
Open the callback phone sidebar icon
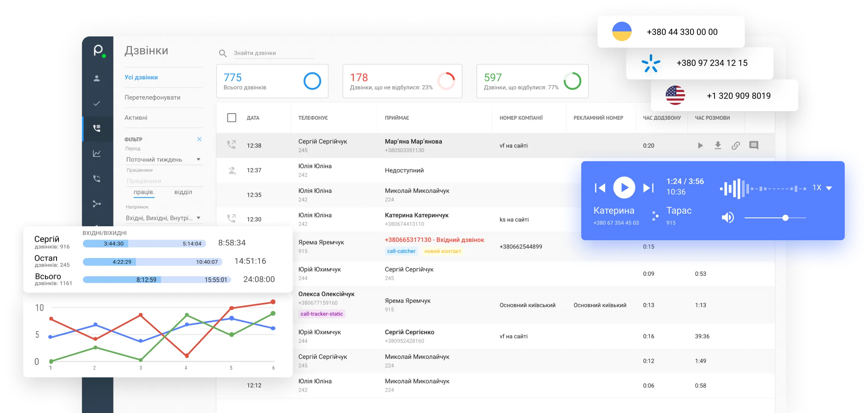[97, 179]
